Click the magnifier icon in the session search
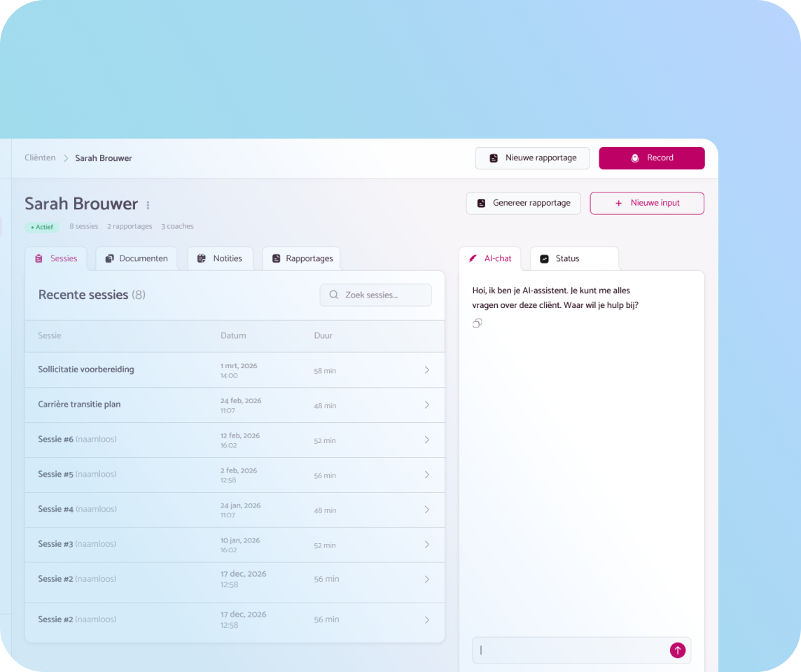This screenshot has height=672, width=801. point(334,295)
